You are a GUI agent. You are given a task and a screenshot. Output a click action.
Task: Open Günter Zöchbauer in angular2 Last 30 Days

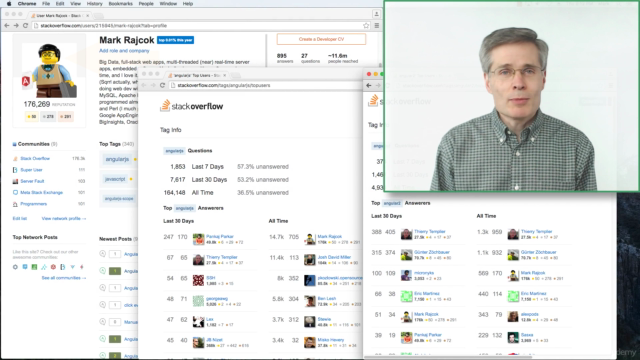[x=431, y=252]
